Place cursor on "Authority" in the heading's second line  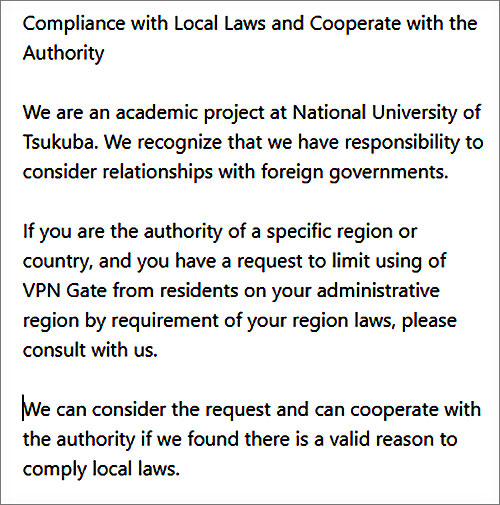click(x=63, y=54)
